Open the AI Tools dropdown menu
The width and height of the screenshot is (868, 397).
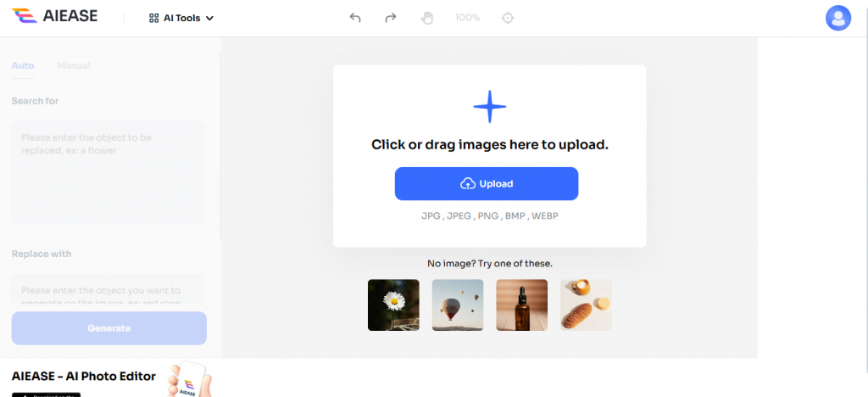click(181, 18)
